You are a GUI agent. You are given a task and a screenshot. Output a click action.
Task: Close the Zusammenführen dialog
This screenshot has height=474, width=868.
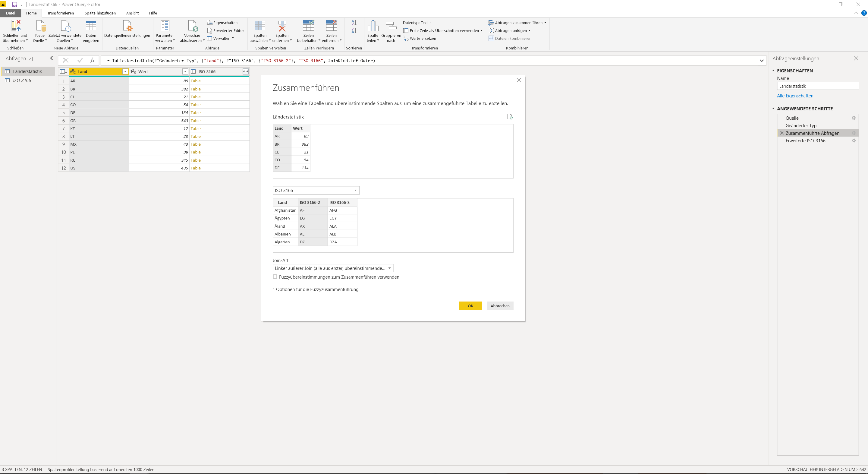tap(519, 80)
